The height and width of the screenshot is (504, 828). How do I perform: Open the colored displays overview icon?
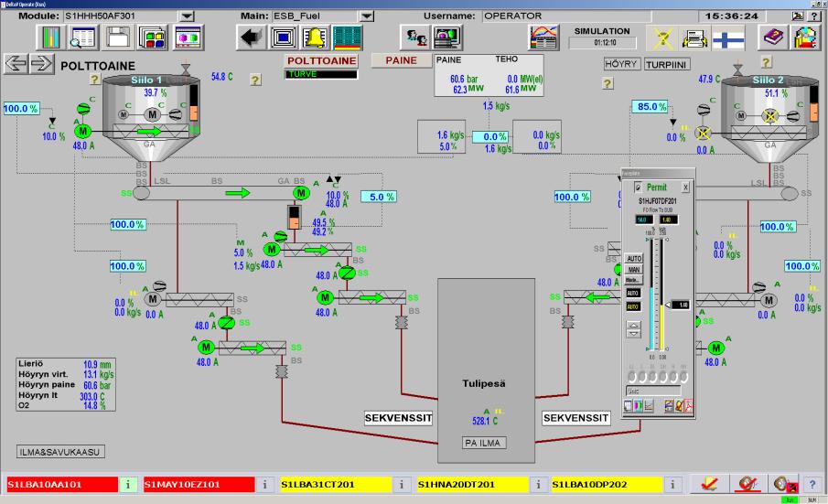153,38
